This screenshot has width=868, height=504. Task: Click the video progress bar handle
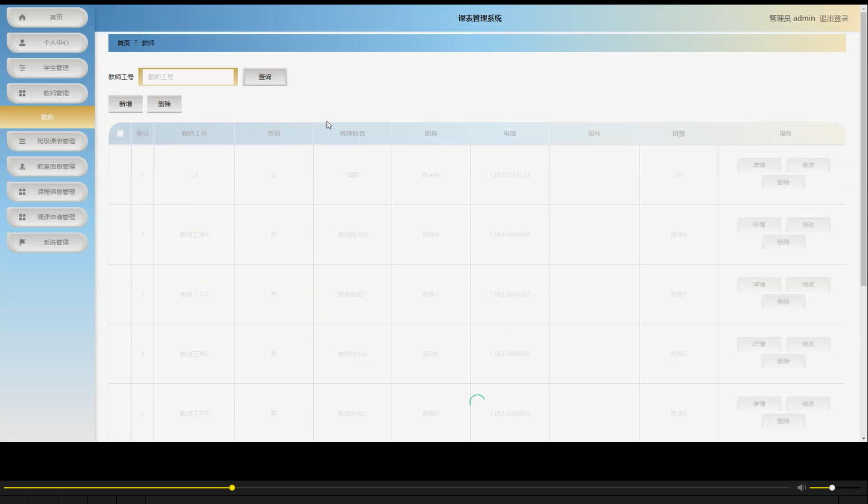(232, 488)
